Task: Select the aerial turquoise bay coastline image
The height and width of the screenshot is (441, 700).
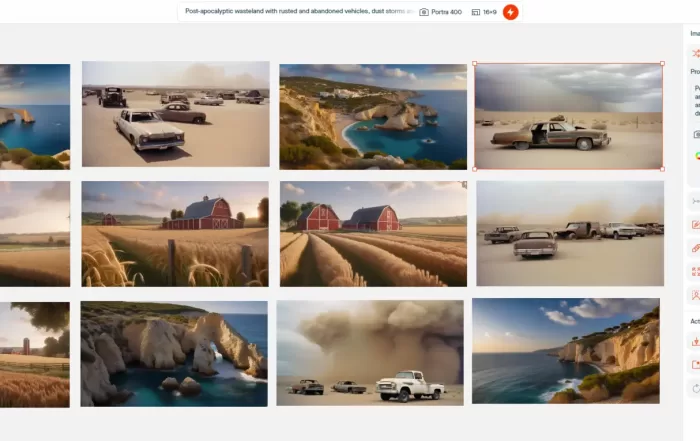Action: tap(373, 116)
